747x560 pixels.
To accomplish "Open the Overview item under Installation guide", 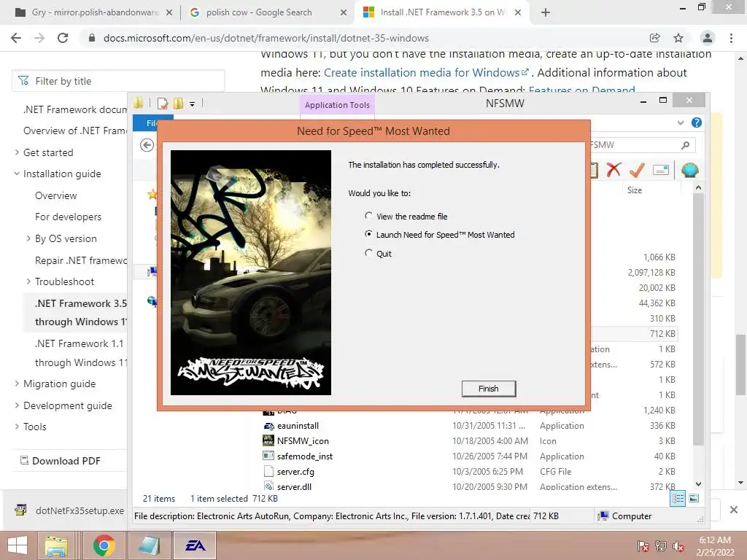I will [55, 195].
